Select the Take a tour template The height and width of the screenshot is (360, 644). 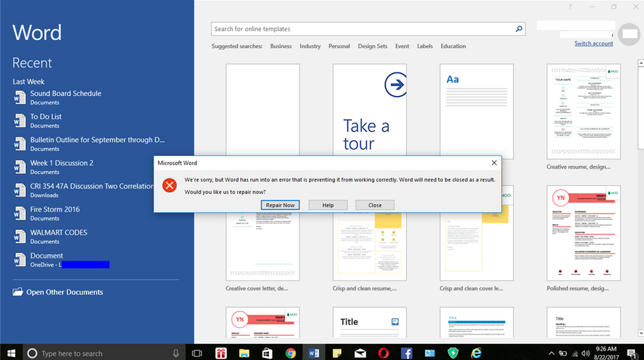click(370, 110)
